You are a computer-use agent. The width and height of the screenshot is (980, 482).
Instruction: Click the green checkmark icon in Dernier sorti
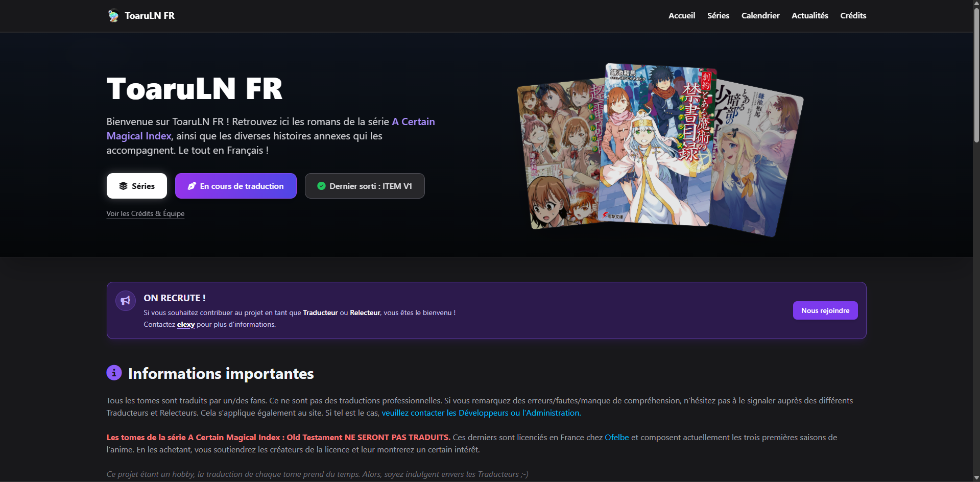pos(321,186)
